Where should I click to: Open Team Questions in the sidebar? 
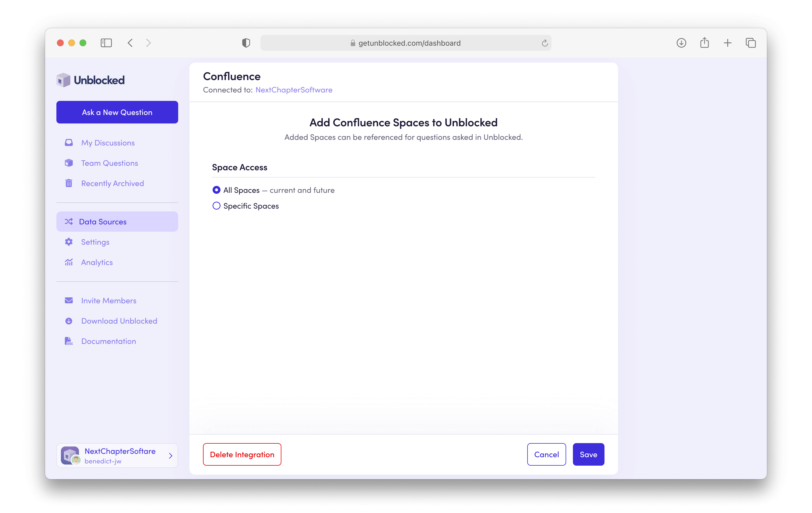click(117, 163)
